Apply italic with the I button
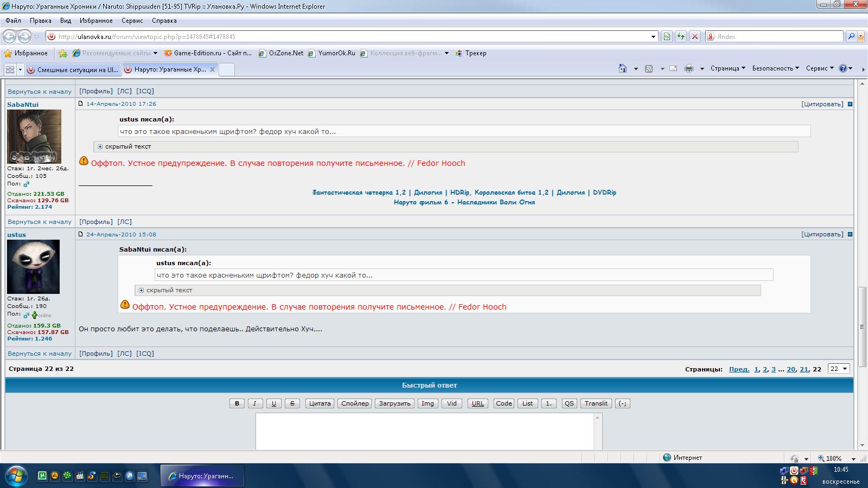 point(255,403)
